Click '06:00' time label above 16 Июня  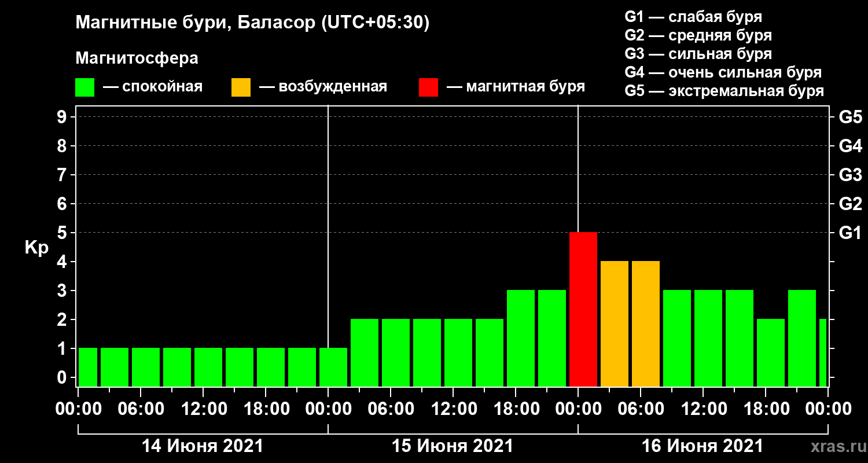coord(641,409)
